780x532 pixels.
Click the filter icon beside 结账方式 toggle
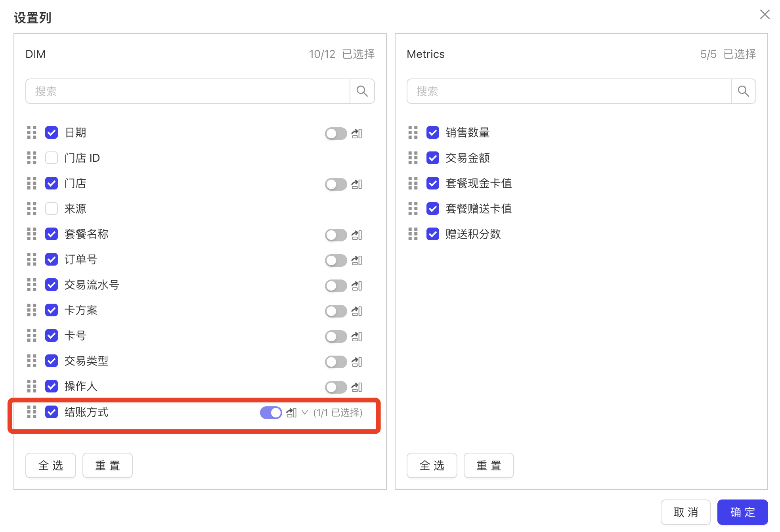click(291, 413)
